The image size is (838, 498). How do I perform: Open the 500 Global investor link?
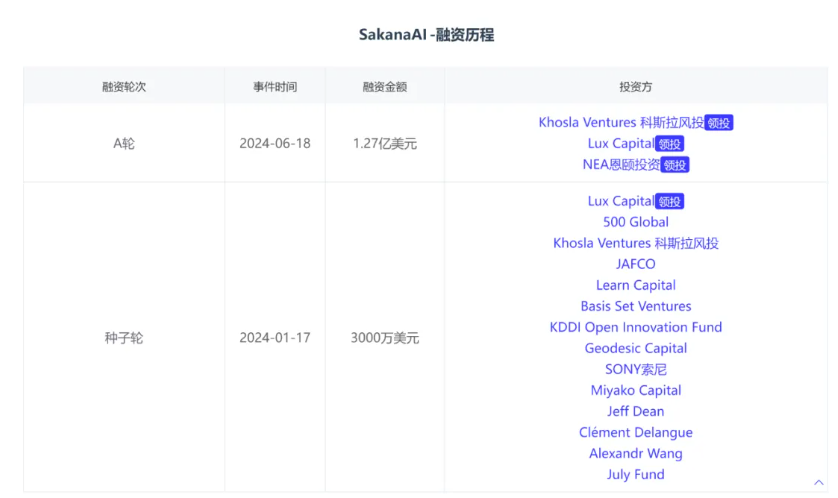tap(636, 222)
